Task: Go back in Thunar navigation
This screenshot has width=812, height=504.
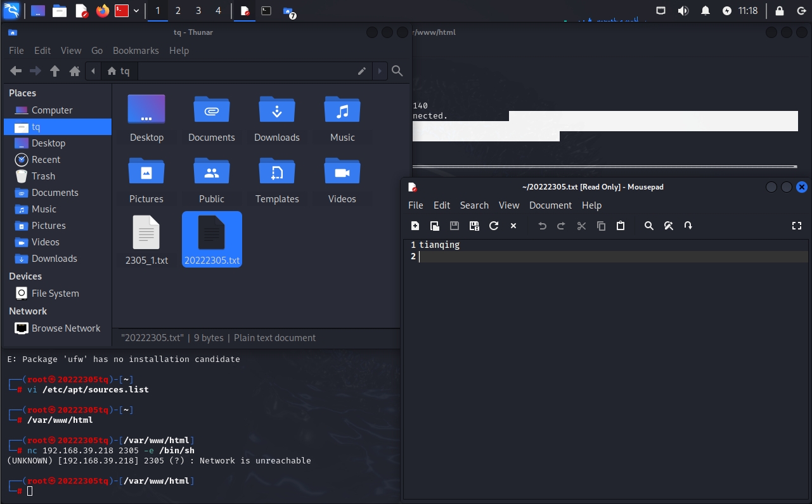Action: tap(16, 71)
